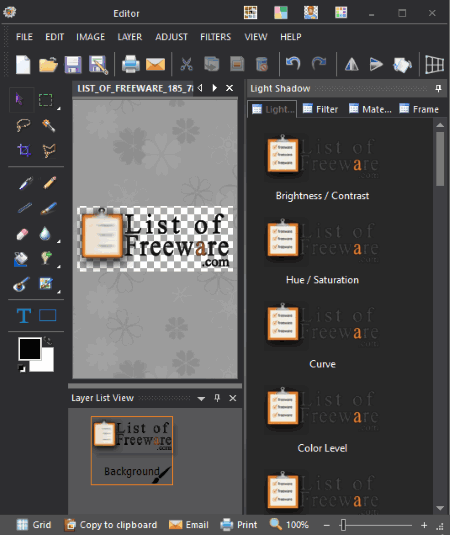Go to the next document tab arrow
Image resolution: width=450 pixels, height=535 pixels.
(215, 88)
